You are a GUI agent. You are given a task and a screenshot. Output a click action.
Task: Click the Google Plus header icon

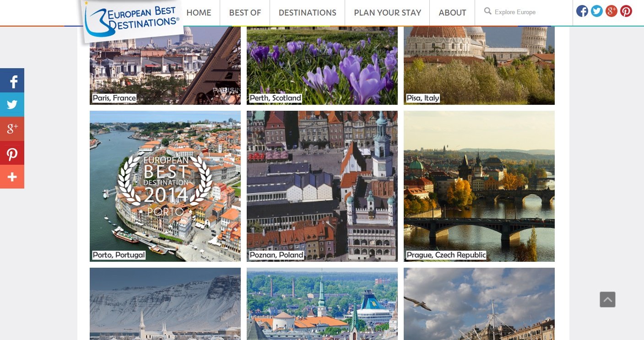(612, 11)
